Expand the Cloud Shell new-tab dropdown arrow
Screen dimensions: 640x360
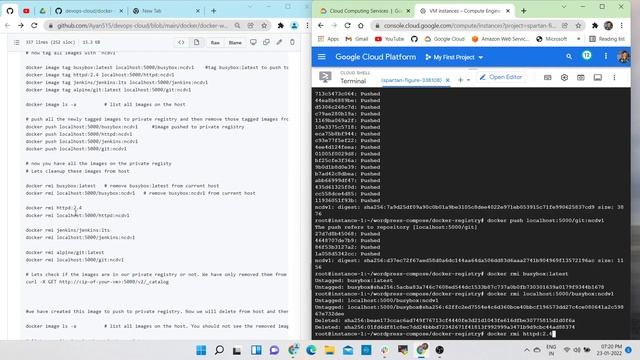click(468, 80)
